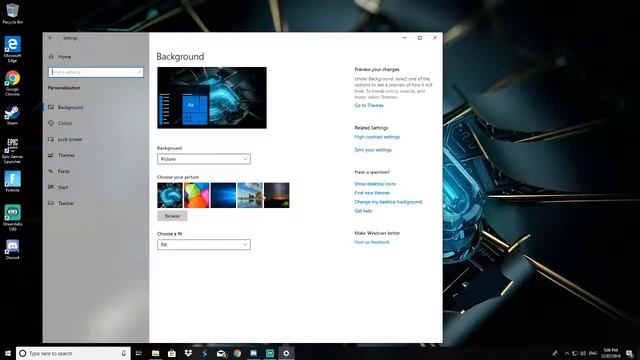The height and width of the screenshot is (360, 640).
Task: Open Sync your settings link
Action: click(x=373, y=150)
